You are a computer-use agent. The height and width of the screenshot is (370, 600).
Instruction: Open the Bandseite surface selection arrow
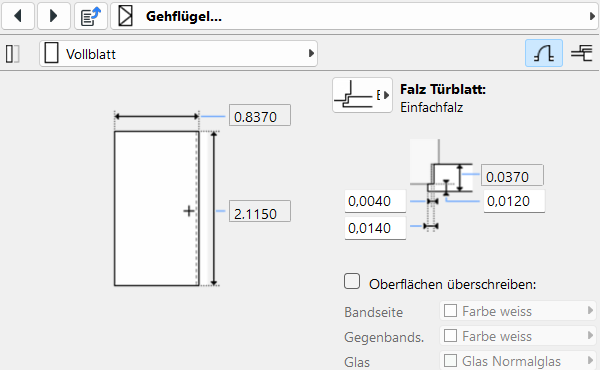pyautogui.click(x=590, y=310)
